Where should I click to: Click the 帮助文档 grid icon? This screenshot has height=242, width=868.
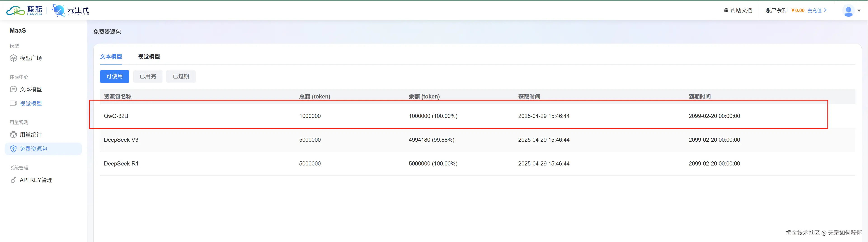point(726,10)
